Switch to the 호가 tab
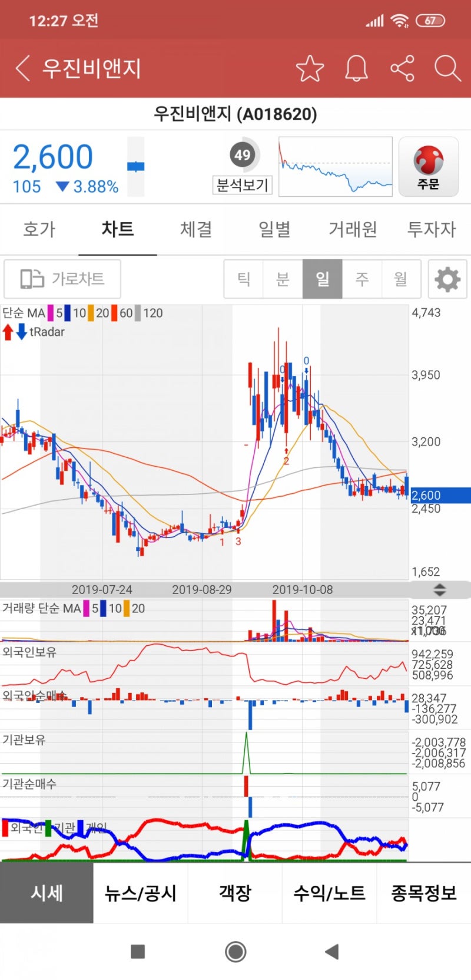This screenshot has width=471, height=980. point(39,229)
